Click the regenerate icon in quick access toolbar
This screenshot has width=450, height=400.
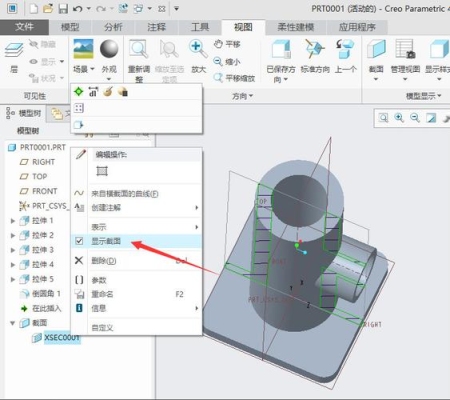tap(123, 9)
